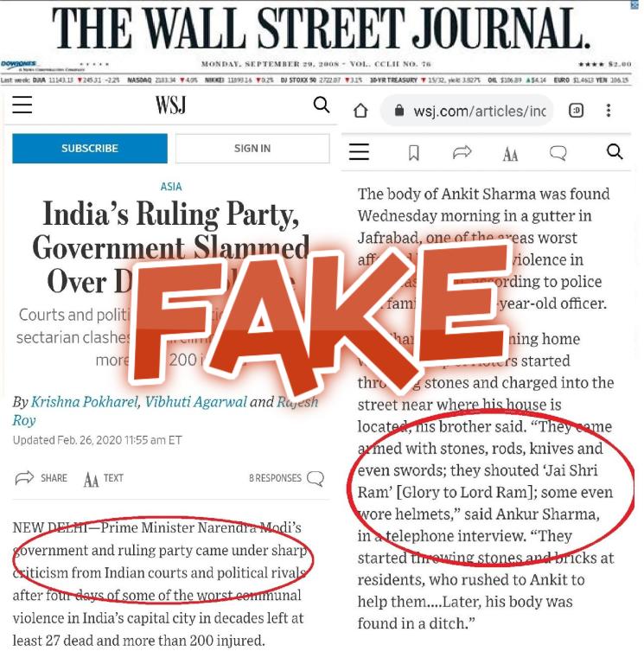This screenshot has height=664, width=644.
Task: Click the blue SUBSCRIBE button
Action: tap(90, 148)
